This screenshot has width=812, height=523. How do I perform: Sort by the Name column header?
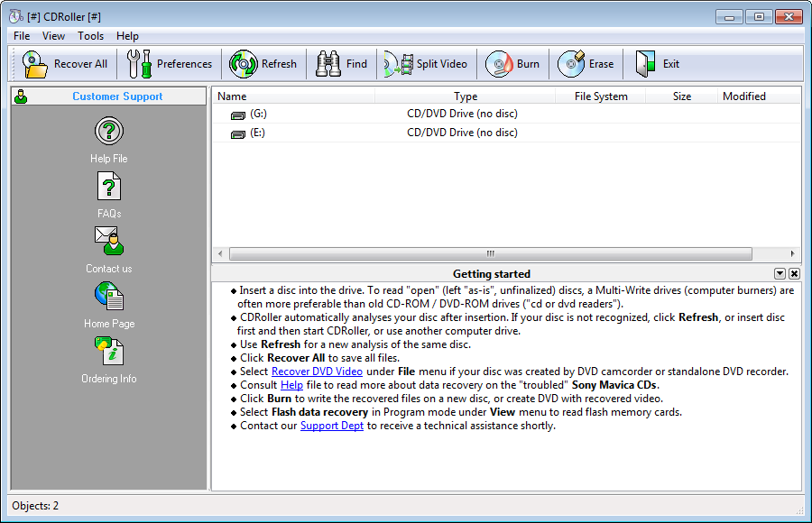tap(293, 96)
